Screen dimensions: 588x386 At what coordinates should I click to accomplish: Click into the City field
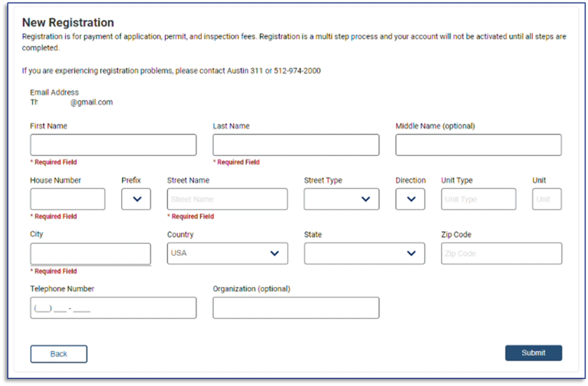pos(91,254)
